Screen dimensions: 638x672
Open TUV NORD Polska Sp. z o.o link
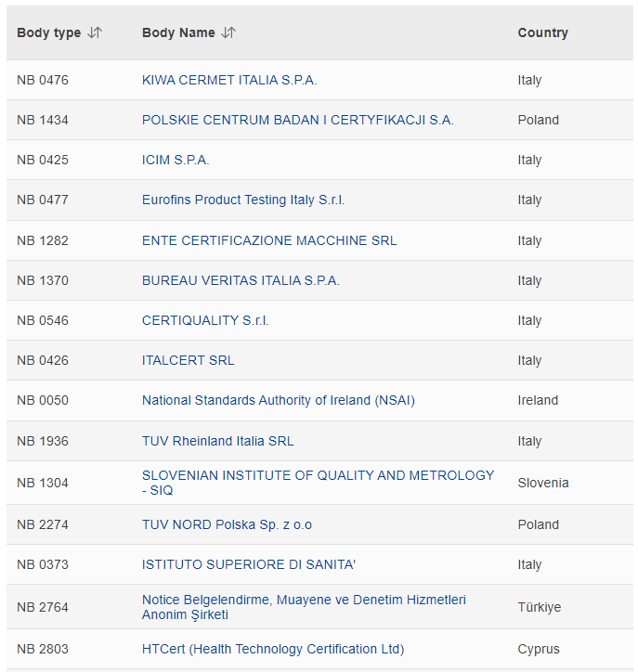pos(227,524)
